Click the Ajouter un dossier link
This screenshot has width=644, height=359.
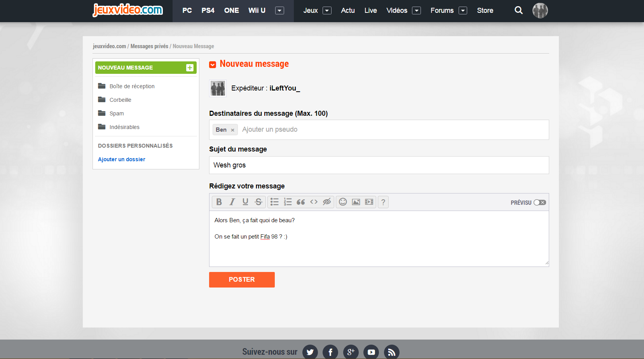tap(121, 159)
